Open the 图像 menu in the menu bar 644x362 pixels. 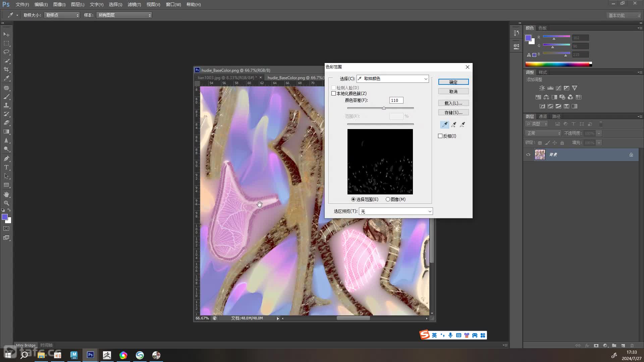(x=59, y=5)
